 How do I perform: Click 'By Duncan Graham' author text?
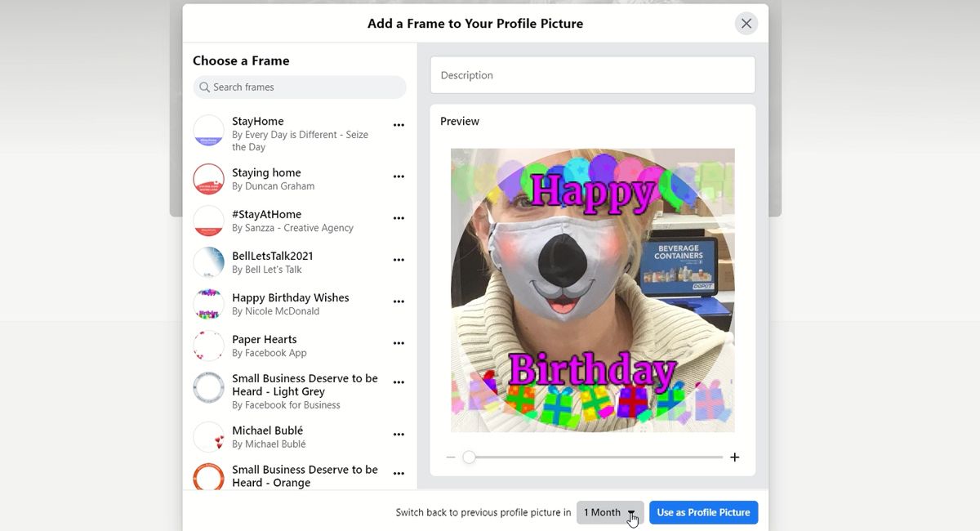[x=273, y=186]
